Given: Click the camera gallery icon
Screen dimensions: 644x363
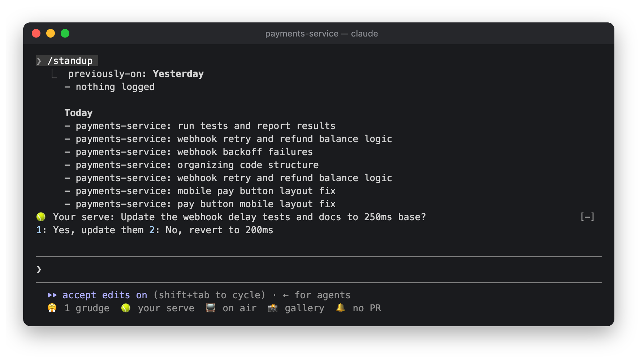Looking at the screenshot, I should pyautogui.click(x=272, y=308).
